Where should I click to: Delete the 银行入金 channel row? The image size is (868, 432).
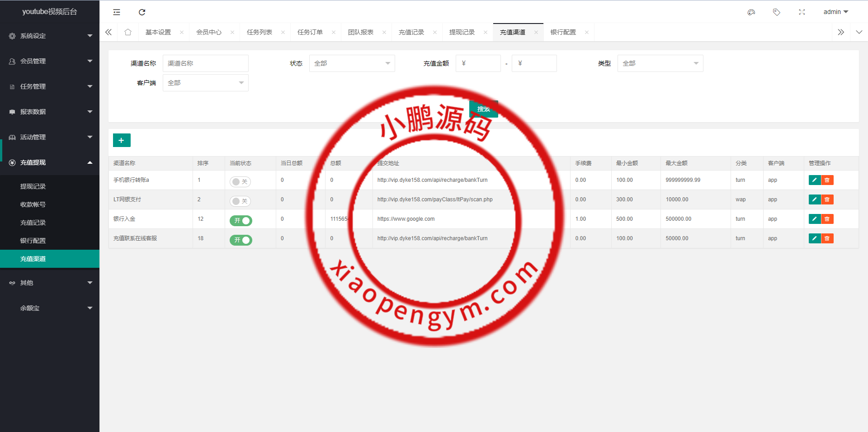pos(827,219)
